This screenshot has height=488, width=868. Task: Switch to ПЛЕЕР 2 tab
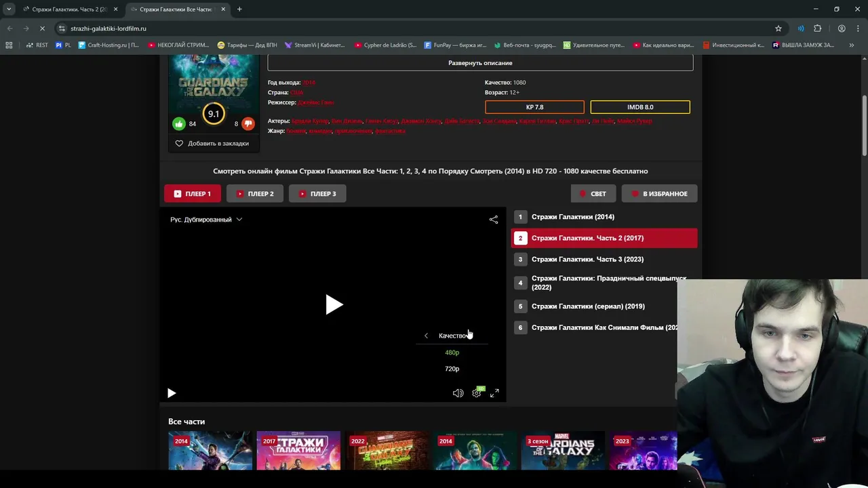[255, 194]
